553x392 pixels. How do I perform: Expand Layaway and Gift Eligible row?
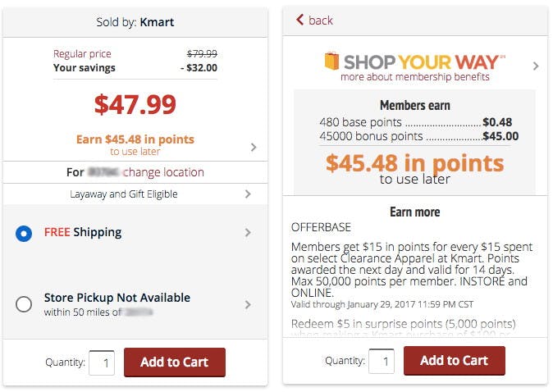(x=248, y=194)
